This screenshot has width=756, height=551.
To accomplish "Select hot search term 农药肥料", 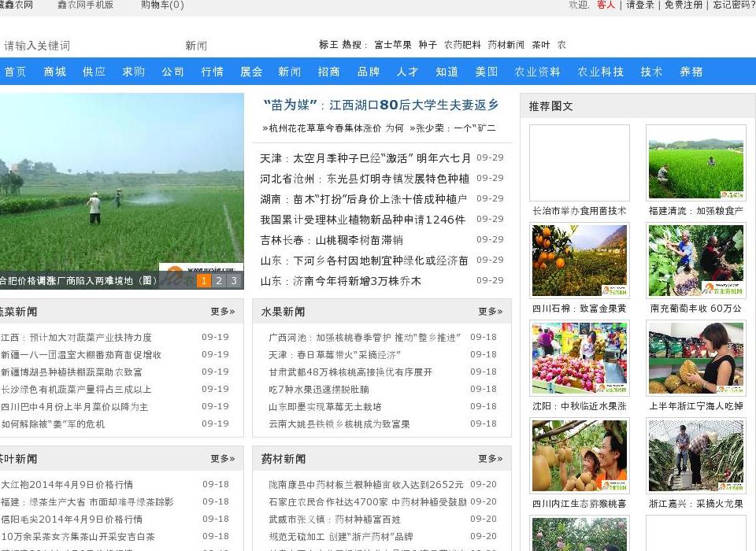I will point(462,45).
